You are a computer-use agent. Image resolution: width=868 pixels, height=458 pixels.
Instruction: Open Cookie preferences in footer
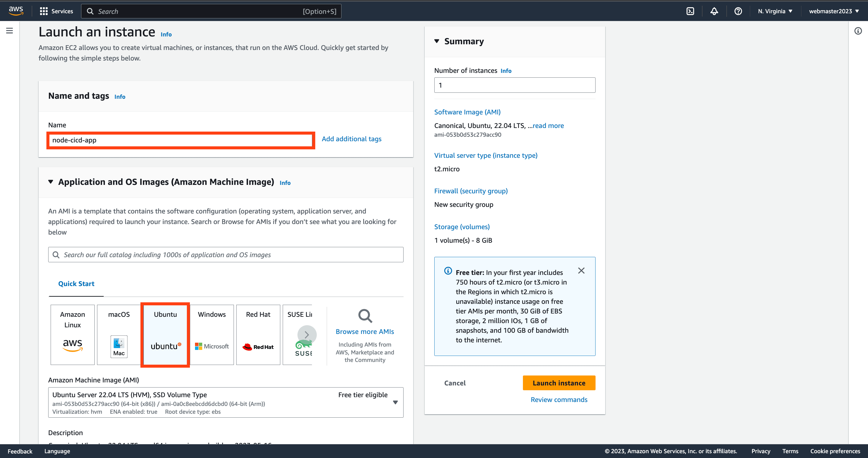835,451
